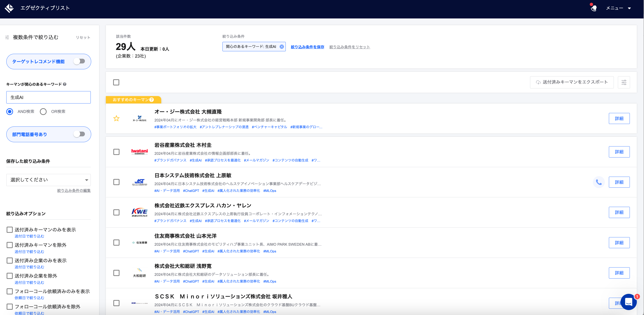Image resolution: width=644 pixels, height=315 pixels.
Task: Open 詳細 for 岩谷産業株式会社 木村圭
Action: coord(619,152)
